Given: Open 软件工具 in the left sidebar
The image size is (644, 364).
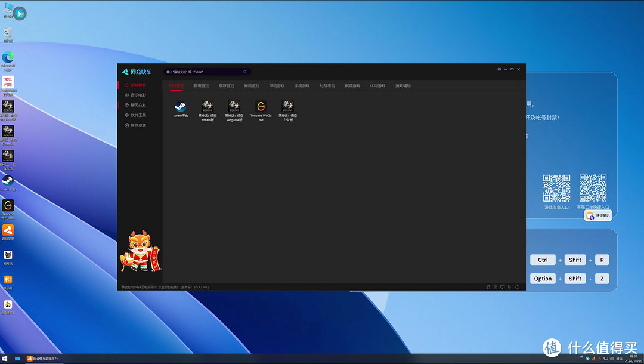Looking at the screenshot, I should 138,115.
